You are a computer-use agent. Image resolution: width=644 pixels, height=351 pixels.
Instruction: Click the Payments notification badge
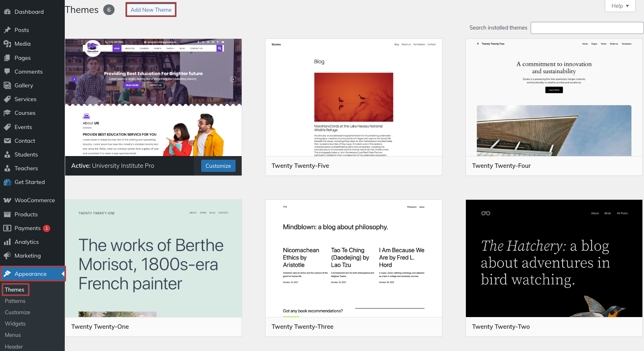(x=47, y=228)
